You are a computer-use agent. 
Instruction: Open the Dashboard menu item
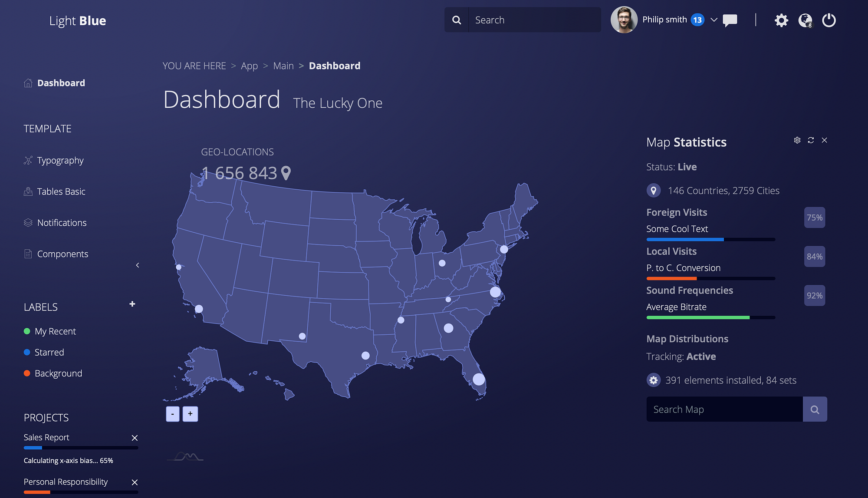coord(61,82)
